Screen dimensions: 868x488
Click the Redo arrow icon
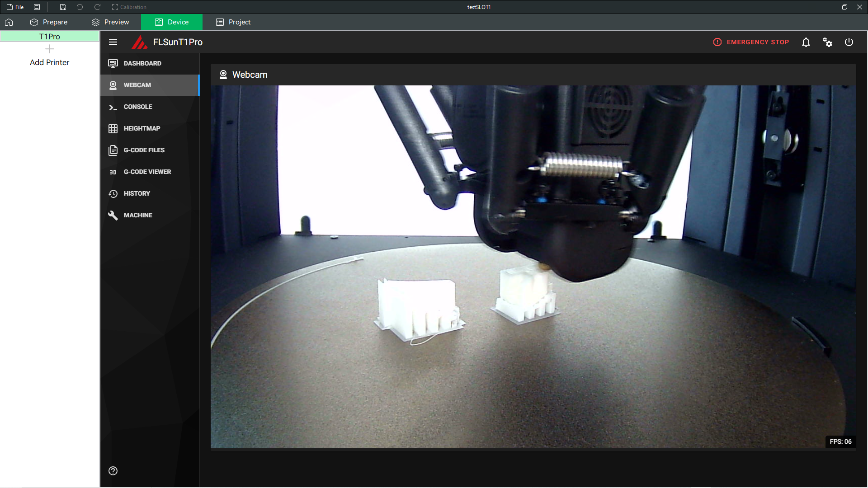pyautogui.click(x=97, y=7)
